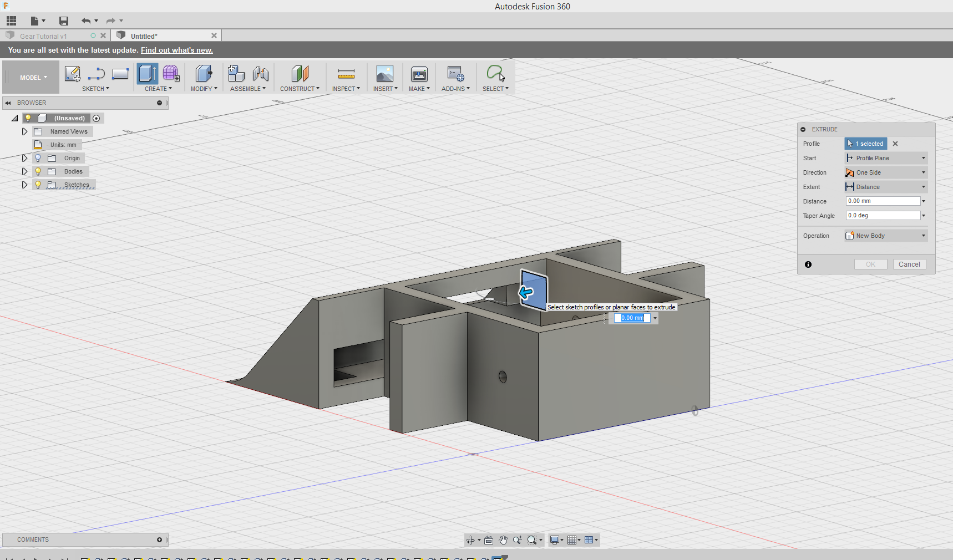Expand the Named Views tree node
The height and width of the screenshot is (560, 953).
point(24,131)
